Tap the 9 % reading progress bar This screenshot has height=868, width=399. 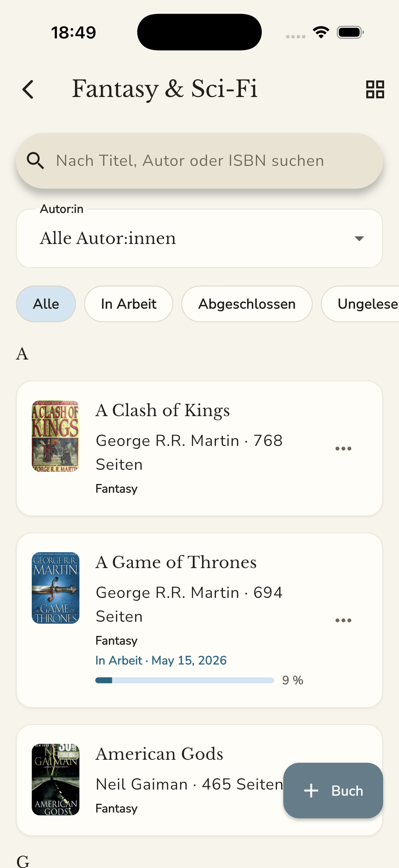(185, 680)
